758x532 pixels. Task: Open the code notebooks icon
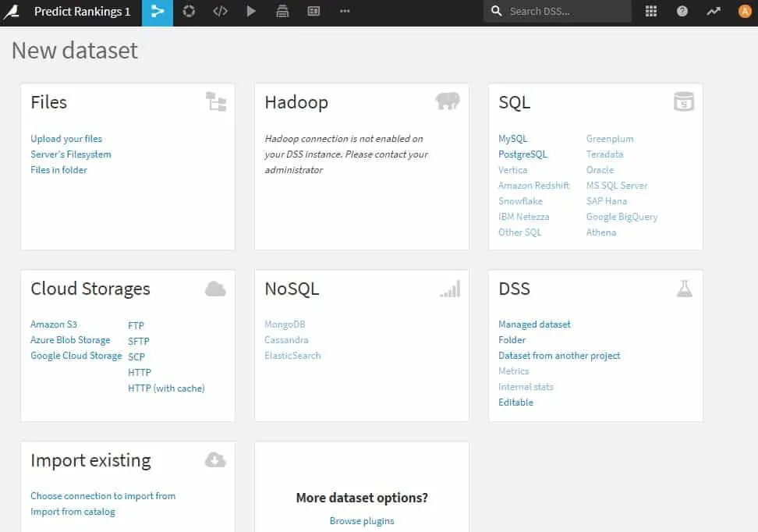pyautogui.click(x=220, y=11)
